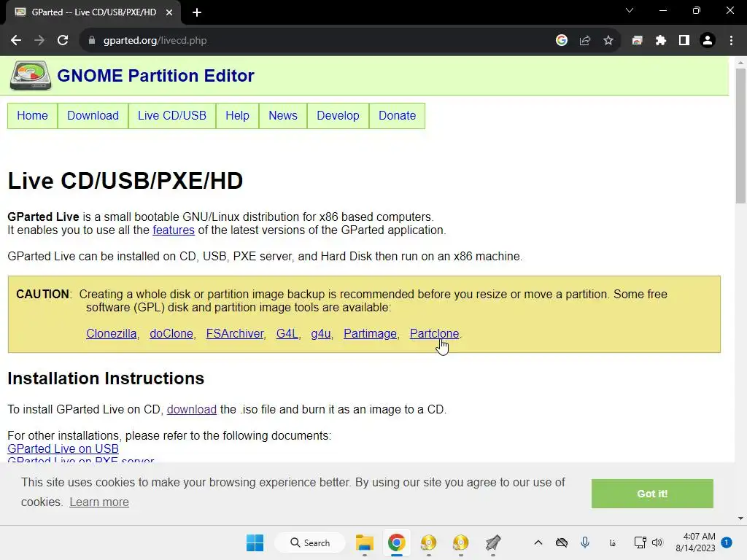Click the taskbar Search box
The height and width of the screenshot is (560, 747).
[310, 542]
